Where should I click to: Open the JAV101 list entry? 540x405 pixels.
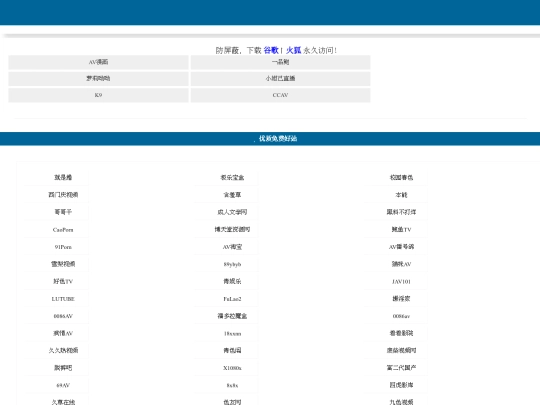click(401, 282)
